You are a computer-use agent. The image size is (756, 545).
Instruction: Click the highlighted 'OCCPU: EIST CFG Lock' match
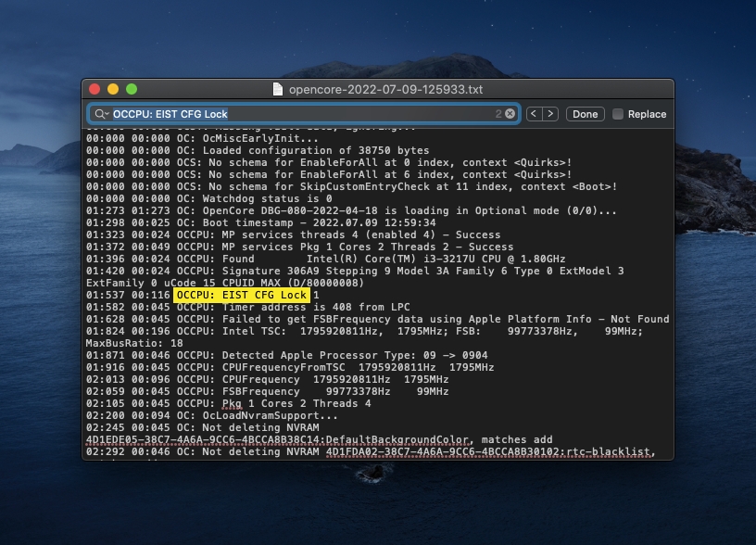pyautogui.click(x=242, y=295)
